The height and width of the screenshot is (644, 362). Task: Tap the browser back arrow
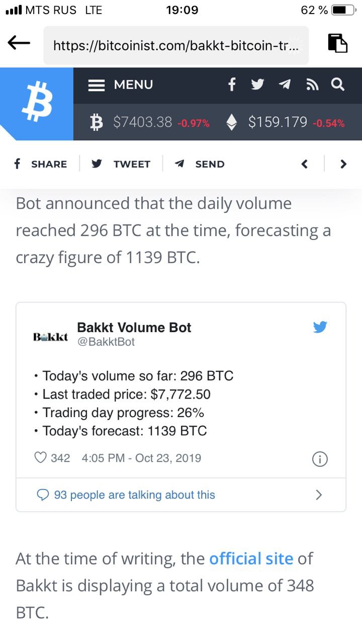(19, 44)
